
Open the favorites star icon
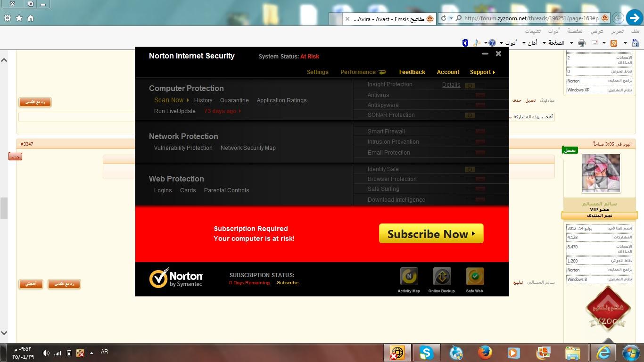(19, 18)
